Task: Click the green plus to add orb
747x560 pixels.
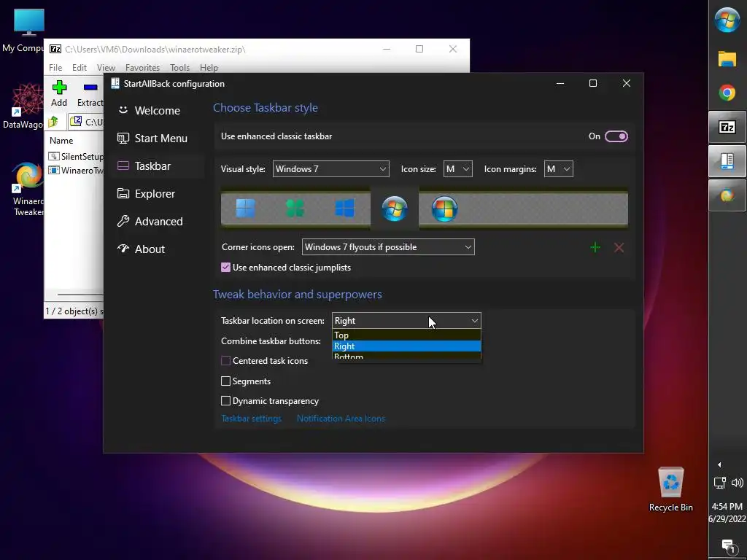Action: click(595, 247)
